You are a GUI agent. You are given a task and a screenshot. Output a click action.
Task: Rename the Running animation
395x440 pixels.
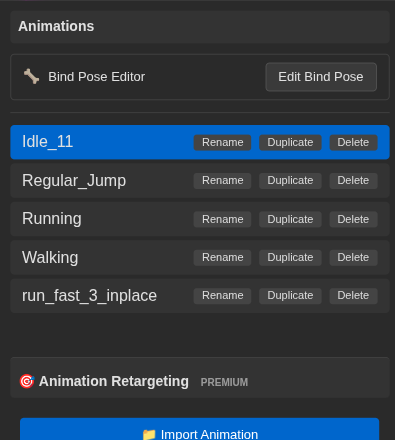click(x=222, y=219)
